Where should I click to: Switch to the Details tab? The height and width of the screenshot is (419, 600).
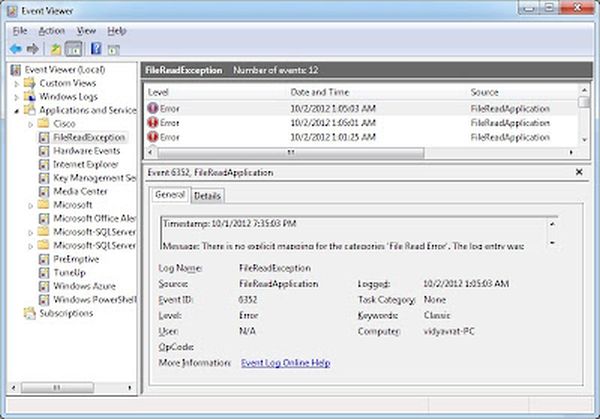click(x=207, y=196)
